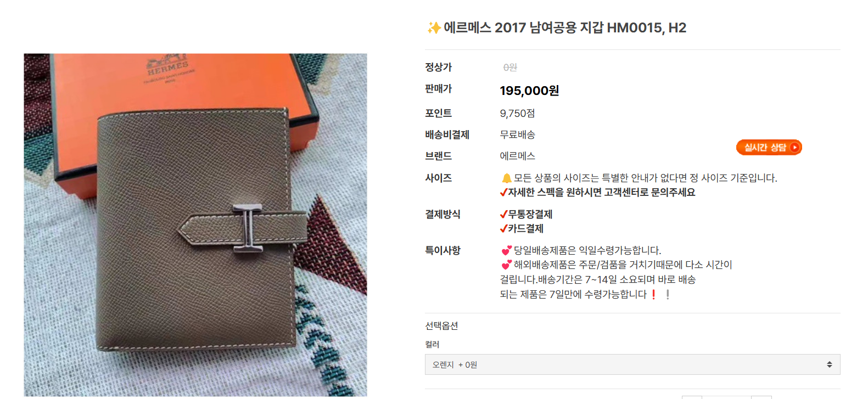868x399 pixels.
Task: Click the sparkle icon before the product title
Action: click(434, 27)
